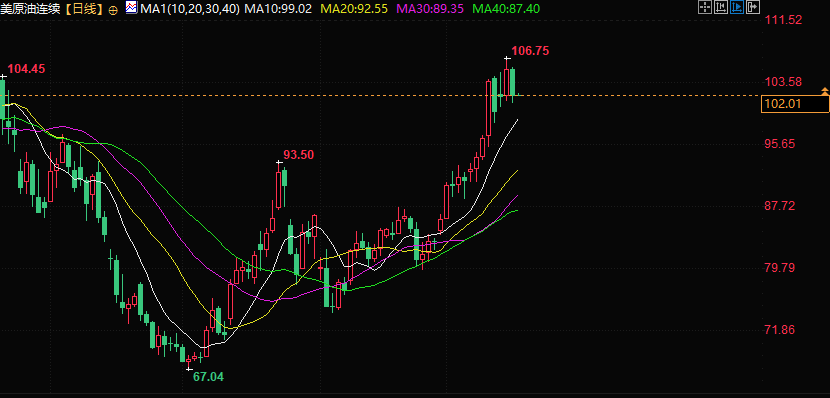Click the 71.86 axis value
The image size is (830, 398).
point(780,330)
